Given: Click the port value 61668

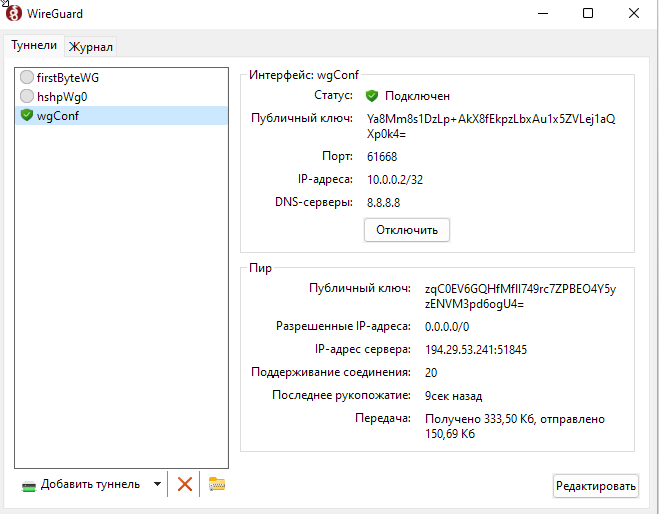Looking at the screenshot, I should click(x=382, y=157).
